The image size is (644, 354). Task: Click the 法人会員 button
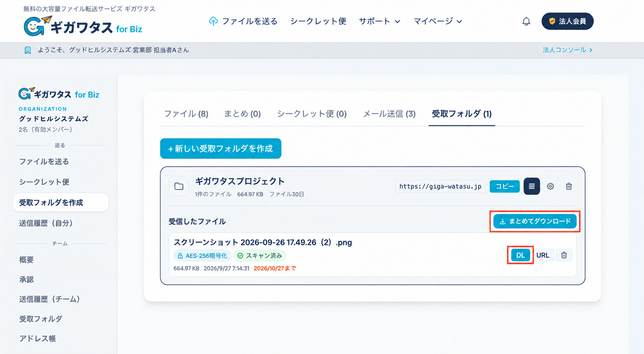(x=567, y=21)
